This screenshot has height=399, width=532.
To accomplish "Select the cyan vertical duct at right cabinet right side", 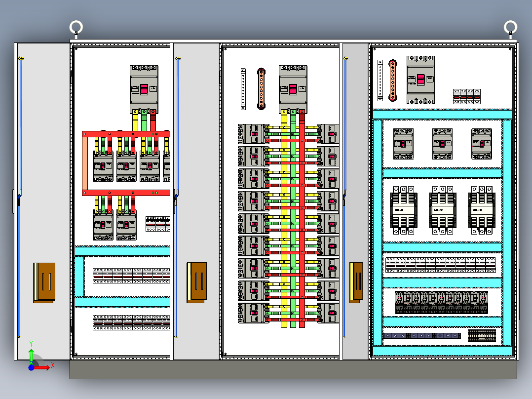I will (507, 233).
